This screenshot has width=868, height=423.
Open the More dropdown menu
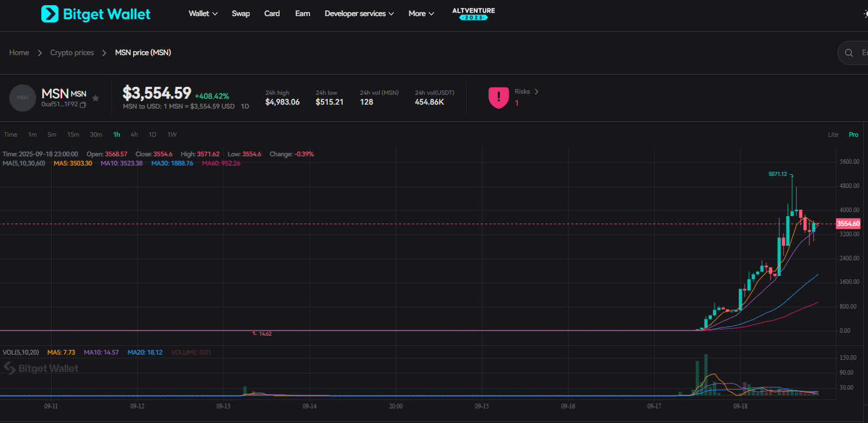tap(421, 14)
